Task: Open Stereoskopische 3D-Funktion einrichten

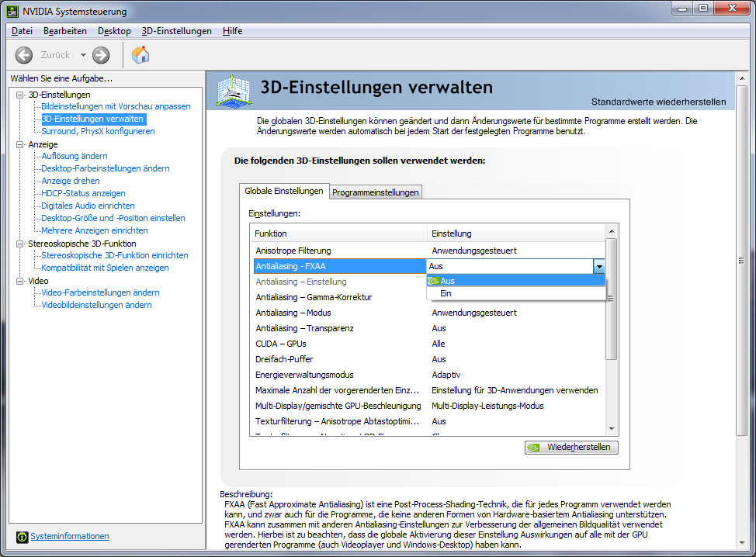Action: click(115, 255)
